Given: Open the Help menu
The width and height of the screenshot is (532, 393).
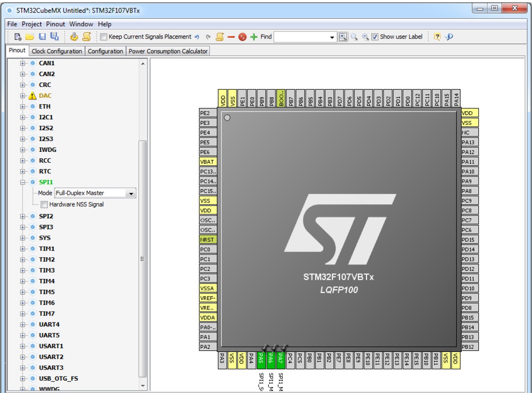Looking at the screenshot, I should coord(105,24).
